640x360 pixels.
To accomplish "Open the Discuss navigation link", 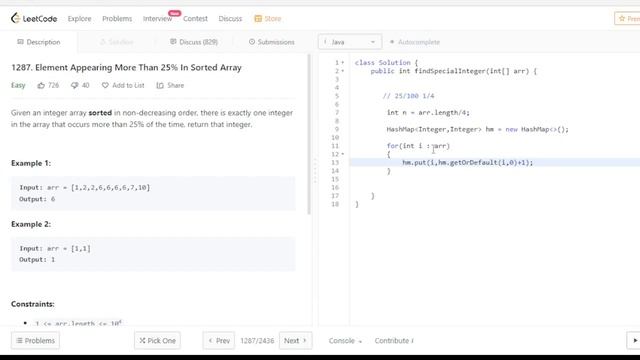I will (230, 19).
